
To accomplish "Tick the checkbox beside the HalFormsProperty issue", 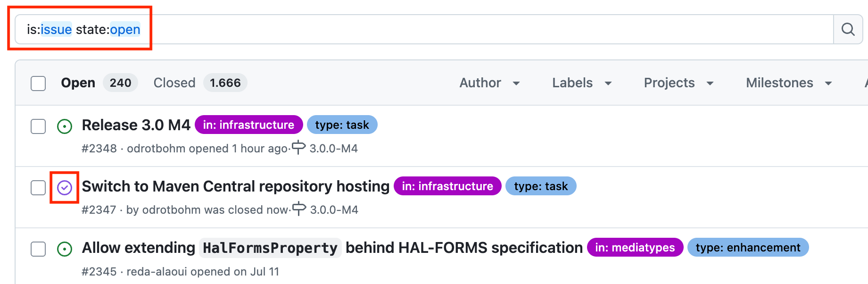I will 38,249.
